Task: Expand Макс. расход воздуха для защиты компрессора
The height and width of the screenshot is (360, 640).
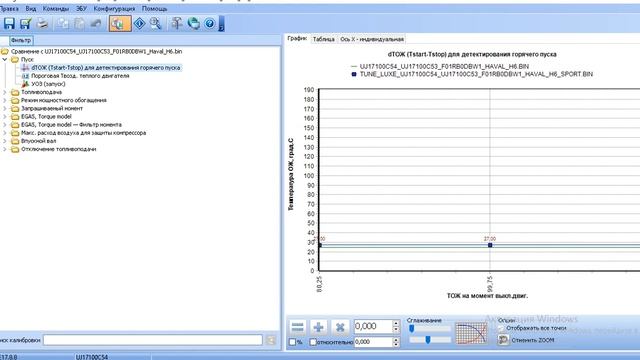Action: pyautogui.click(x=5, y=133)
